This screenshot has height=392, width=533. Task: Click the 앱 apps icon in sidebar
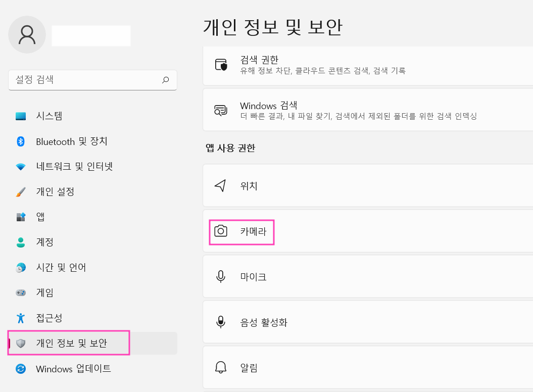click(21, 217)
